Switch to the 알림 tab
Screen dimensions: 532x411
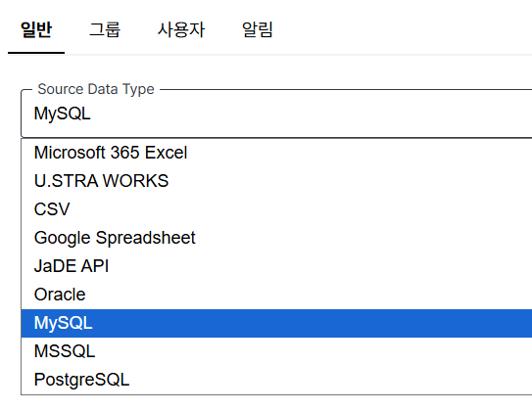point(257,29)
